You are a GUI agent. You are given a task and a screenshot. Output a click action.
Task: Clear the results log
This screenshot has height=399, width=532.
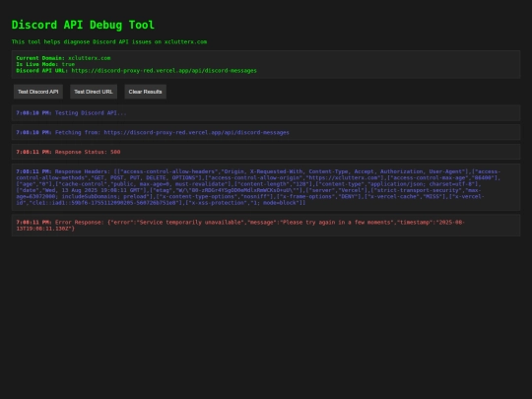click(145, 92)
